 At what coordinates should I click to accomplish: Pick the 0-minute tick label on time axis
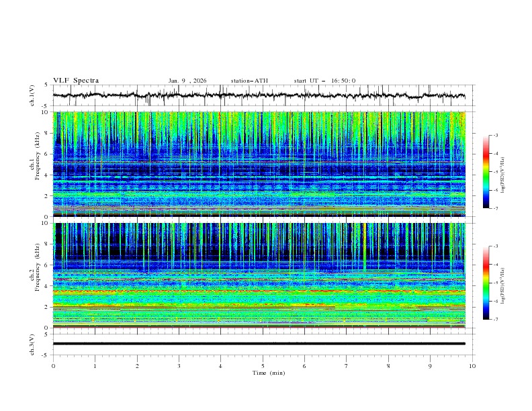[x=53, y=365]
